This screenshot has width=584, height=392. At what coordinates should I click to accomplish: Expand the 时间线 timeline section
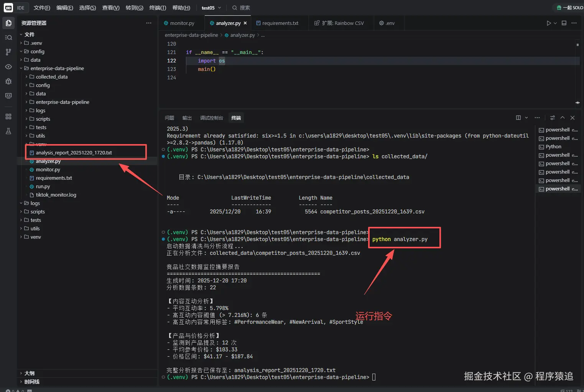click(87, 382)
